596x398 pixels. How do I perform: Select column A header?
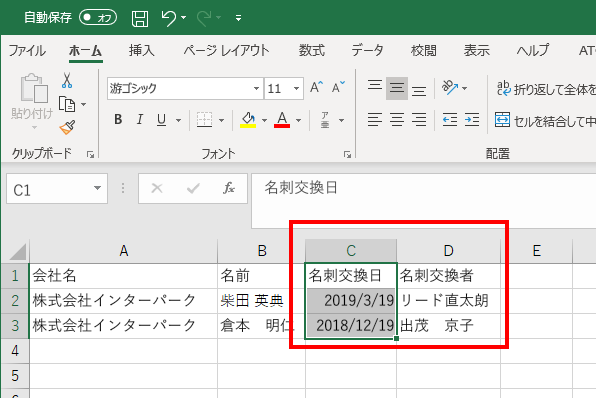(x=124, y=251)
